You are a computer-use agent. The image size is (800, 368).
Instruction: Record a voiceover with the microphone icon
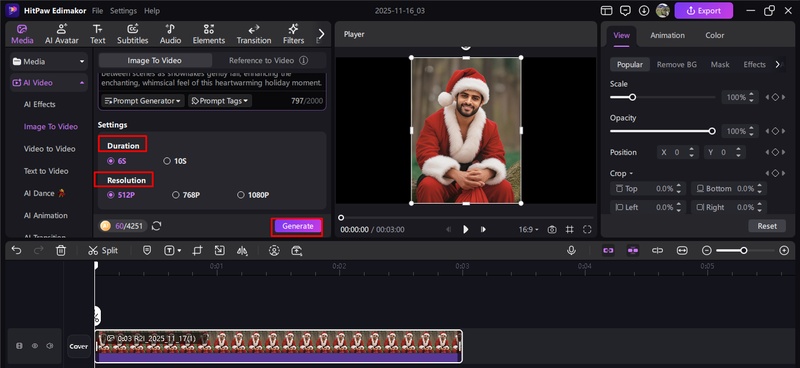[571, 250]
